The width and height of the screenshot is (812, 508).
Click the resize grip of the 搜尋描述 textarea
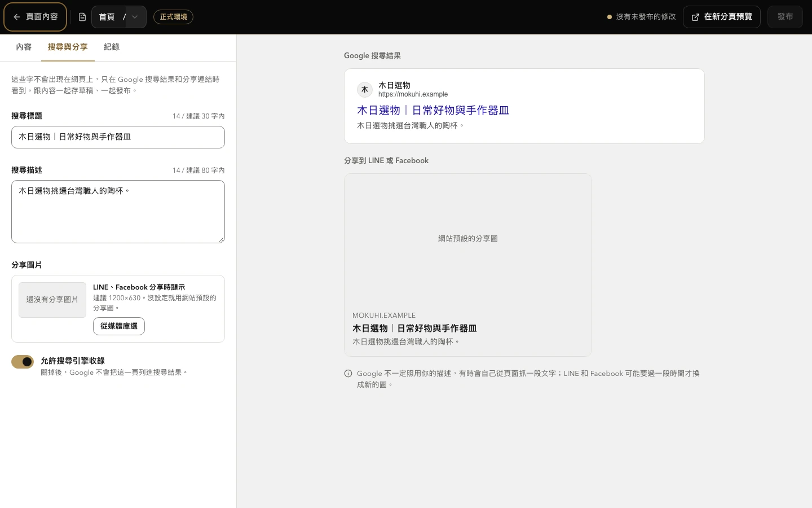click(x=222, y=240)
